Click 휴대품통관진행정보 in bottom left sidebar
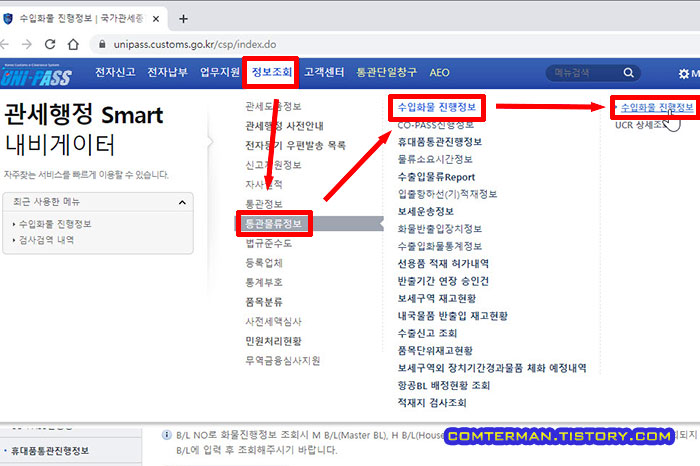The image size is (700, 466). 50,451
